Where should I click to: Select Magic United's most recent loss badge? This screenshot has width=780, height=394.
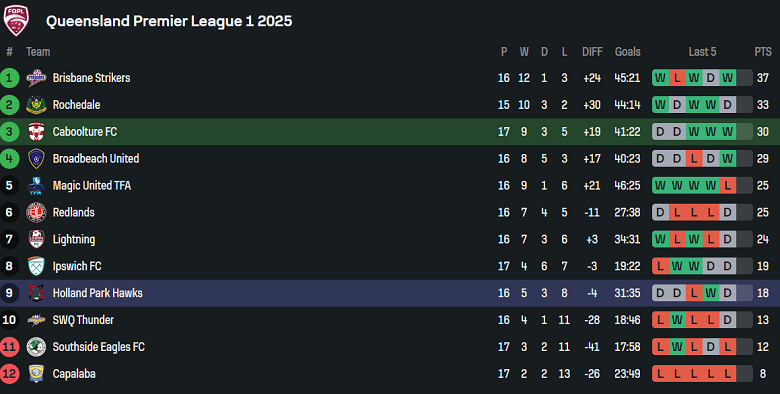pyautogui.click(x=727, y=185)
